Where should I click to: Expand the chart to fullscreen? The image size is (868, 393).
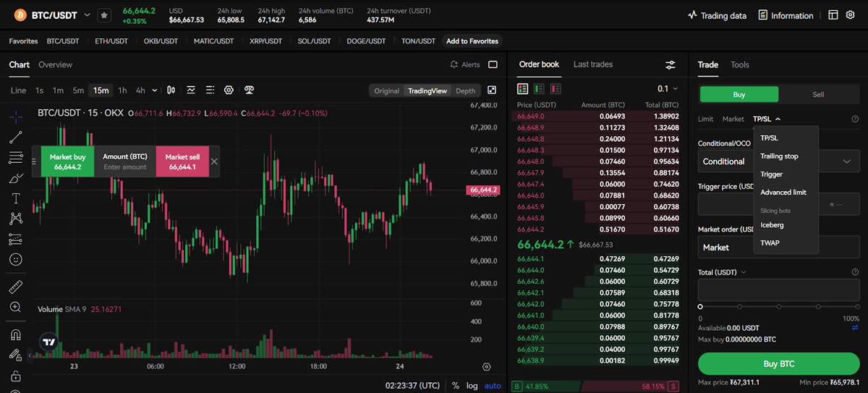point(492,90)
